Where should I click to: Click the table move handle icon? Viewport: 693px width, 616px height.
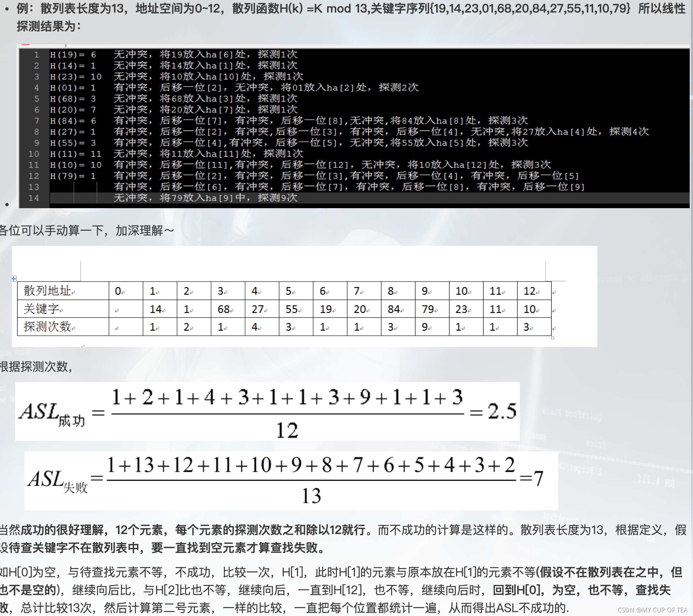[x=14, y=279]
